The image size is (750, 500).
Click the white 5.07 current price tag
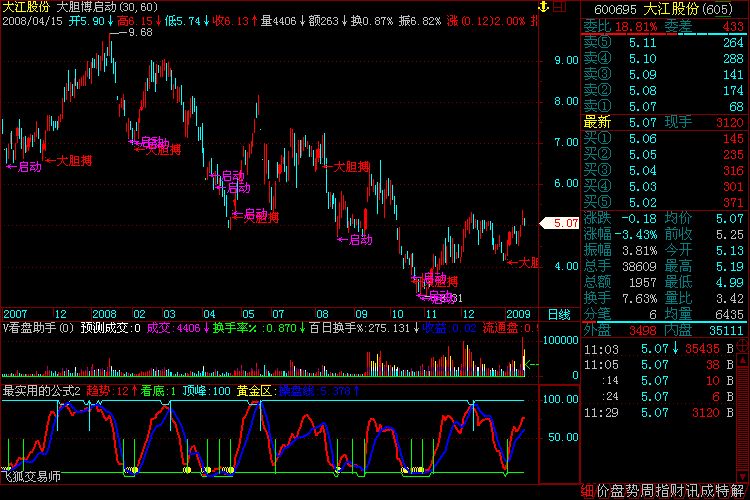tap(560, 223)
